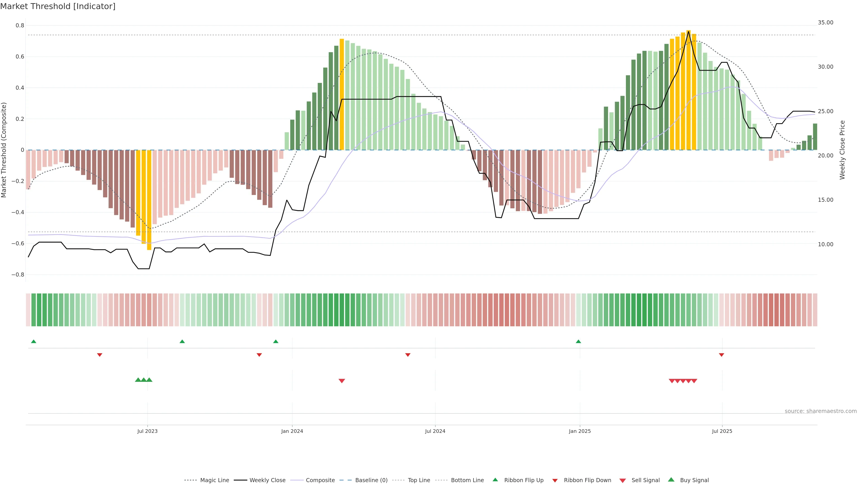Toggle the Top Line legend entry
This screenshot has width=868, height=488.
[419, 480]
